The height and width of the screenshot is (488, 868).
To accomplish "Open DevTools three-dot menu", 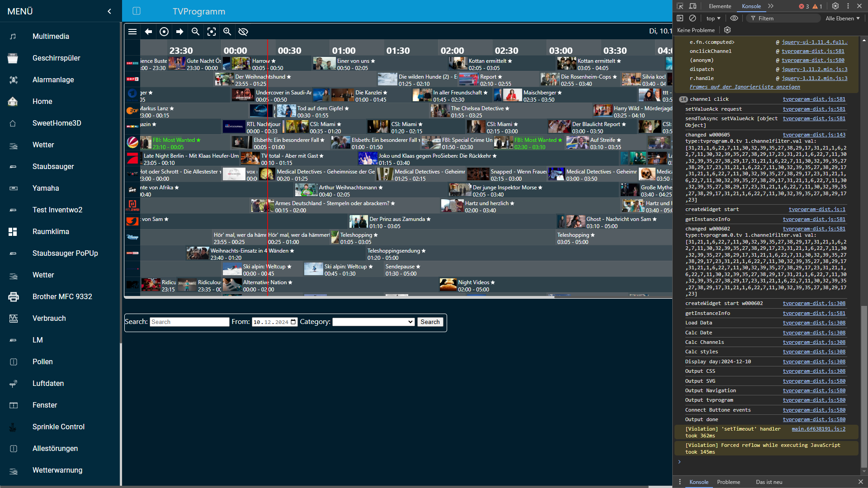I will 848,6.
